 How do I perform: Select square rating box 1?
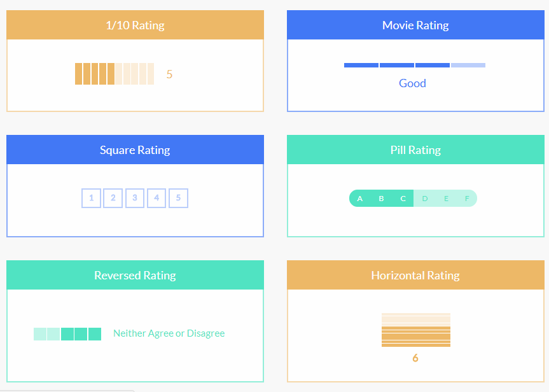[x=92, y=198]
